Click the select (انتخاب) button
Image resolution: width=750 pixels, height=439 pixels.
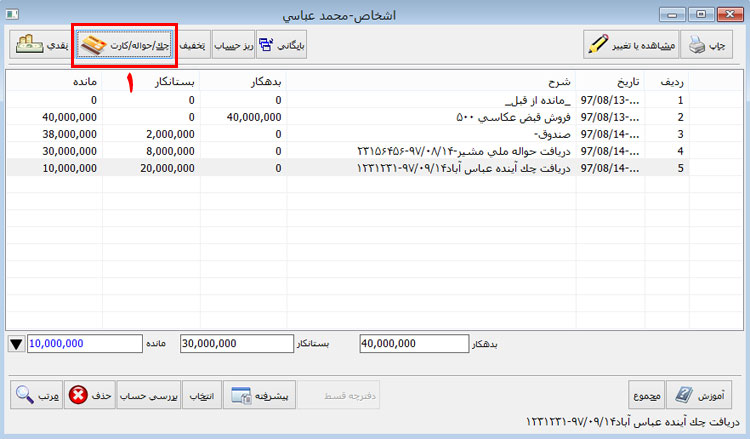click(203, 394)
